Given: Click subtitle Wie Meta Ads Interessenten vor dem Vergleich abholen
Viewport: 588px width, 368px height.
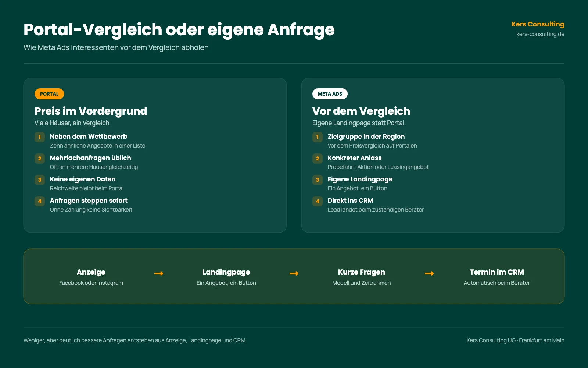Looking at the screenshot, I should coord(116,47).
